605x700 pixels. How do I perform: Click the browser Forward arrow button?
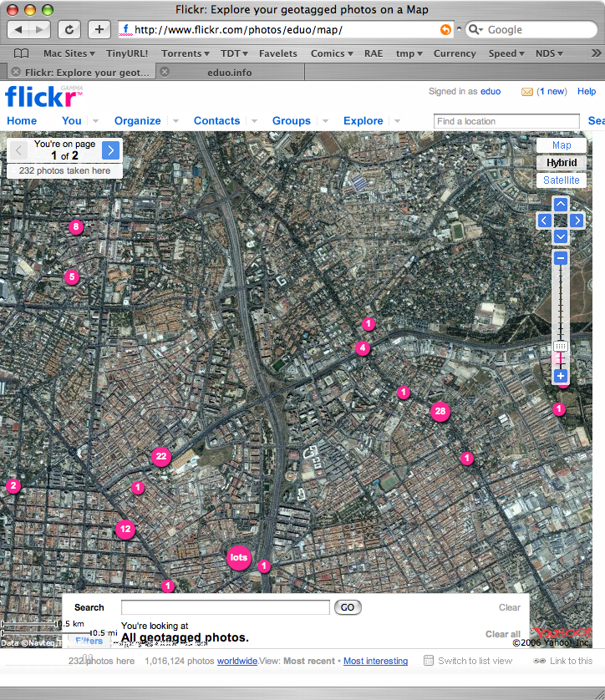click(40, 30)
